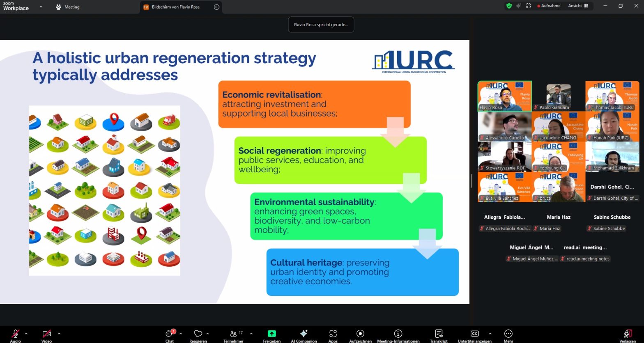Open the Chat panel
This screenshot has height=343, width=644.
tap(169, 334)
